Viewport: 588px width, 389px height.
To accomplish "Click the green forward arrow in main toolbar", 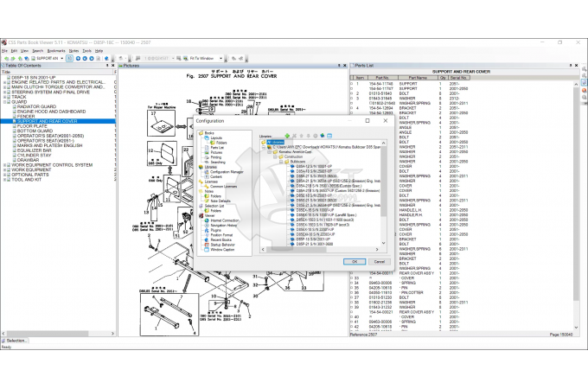I will coord(13,59).
